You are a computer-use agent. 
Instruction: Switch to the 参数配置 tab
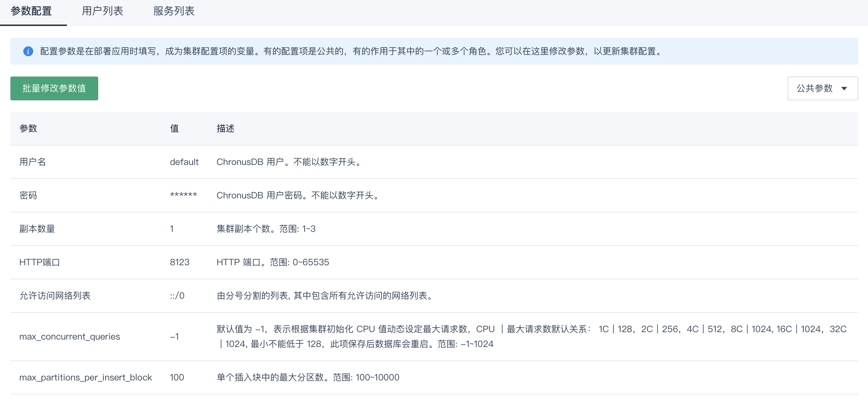31,11
